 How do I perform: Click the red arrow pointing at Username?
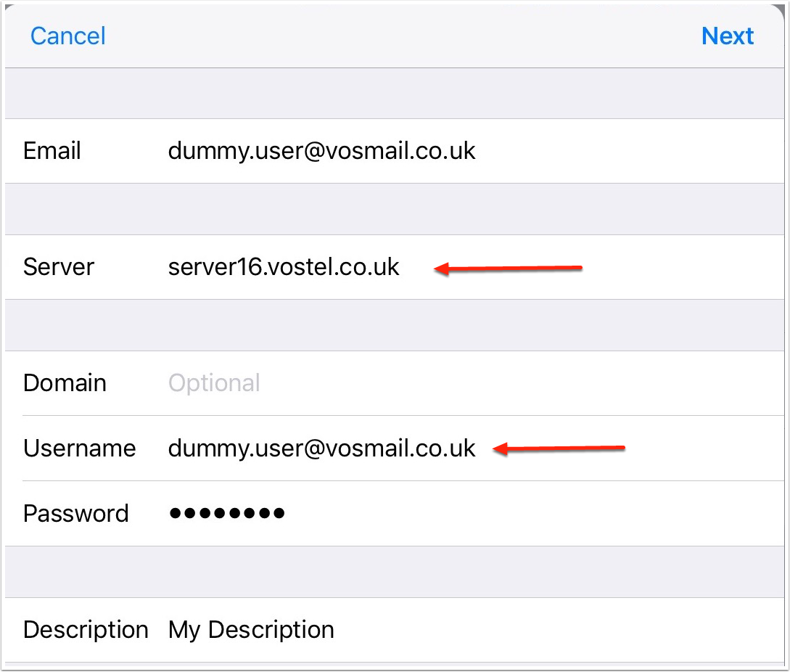[559, 449]
